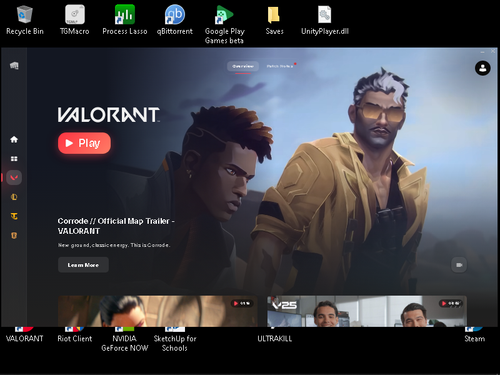Close the Riot Client window
Viewport: 500px width, 375px height.
point(493,51)
